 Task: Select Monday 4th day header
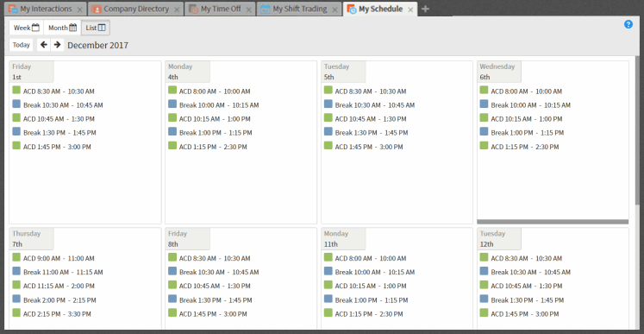click(x=188, y=72)
